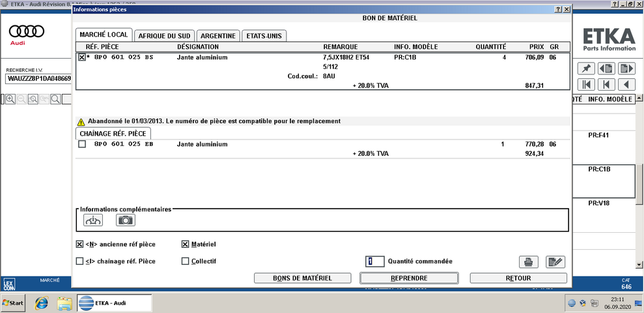Click PR:V18 row in background list
This screenshot has width=644, height=313.
coord(599,203)
